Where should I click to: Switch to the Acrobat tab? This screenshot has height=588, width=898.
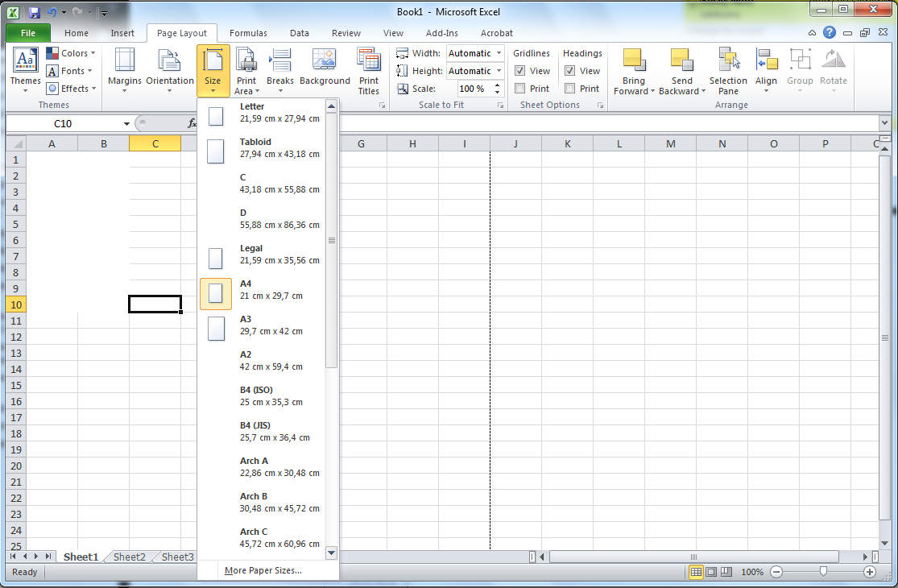point(497,33)
